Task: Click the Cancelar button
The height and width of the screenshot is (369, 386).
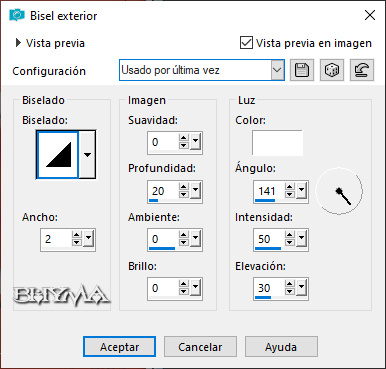Action: click(200, 347)
